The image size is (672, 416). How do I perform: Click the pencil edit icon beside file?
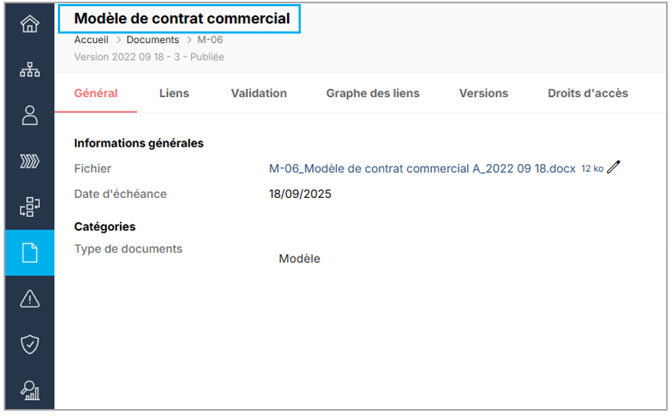614,167
